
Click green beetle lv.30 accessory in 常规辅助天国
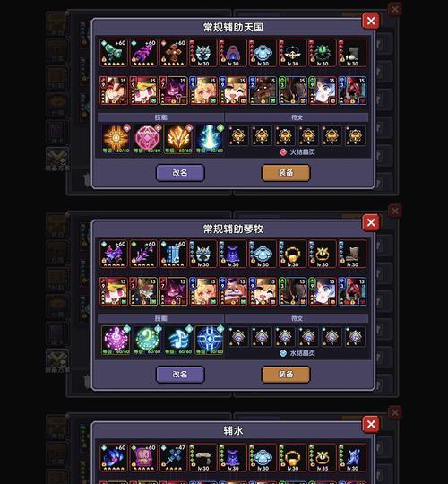323,53
